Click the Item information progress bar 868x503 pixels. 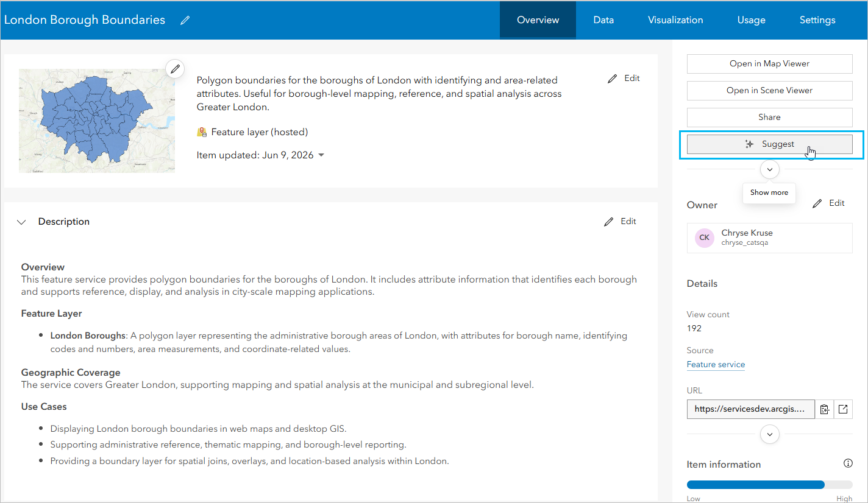point(769,485)
